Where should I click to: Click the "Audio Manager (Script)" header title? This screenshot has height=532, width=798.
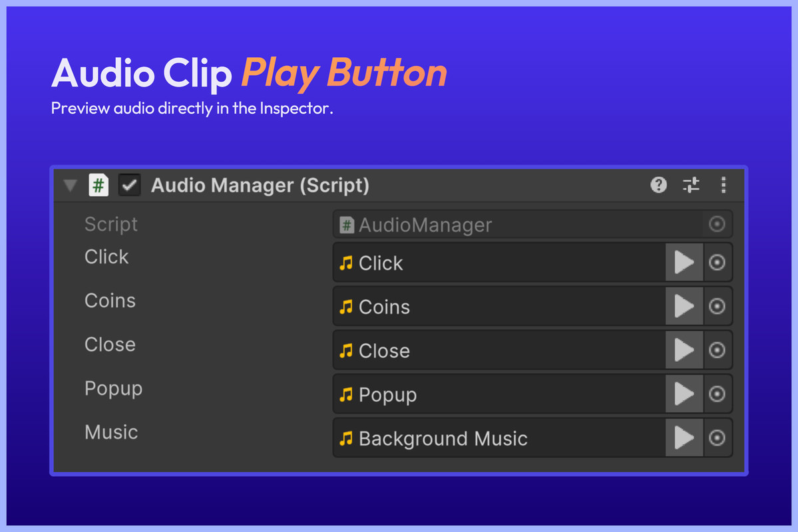260,186
